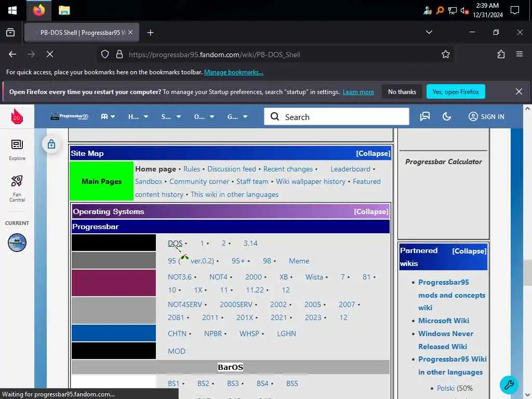Open the Firefox tab overview button
The width and height of the screenshot is (532, 399).
(10, 33)
